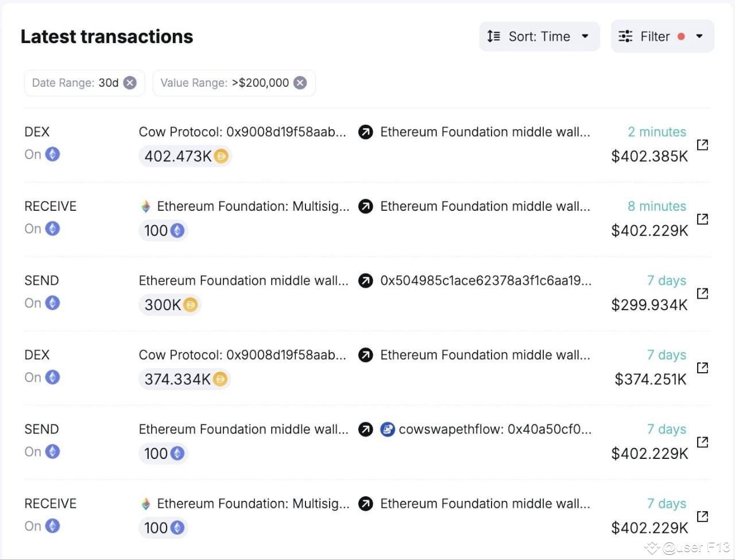
Task: Click the cowswapethflow protocol icon
Action: click(388, 429)
